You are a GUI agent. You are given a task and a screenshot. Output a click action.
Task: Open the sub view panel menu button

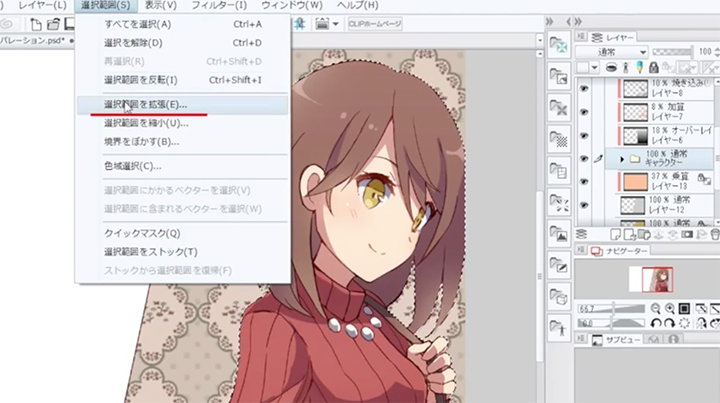tap(581, 339)
